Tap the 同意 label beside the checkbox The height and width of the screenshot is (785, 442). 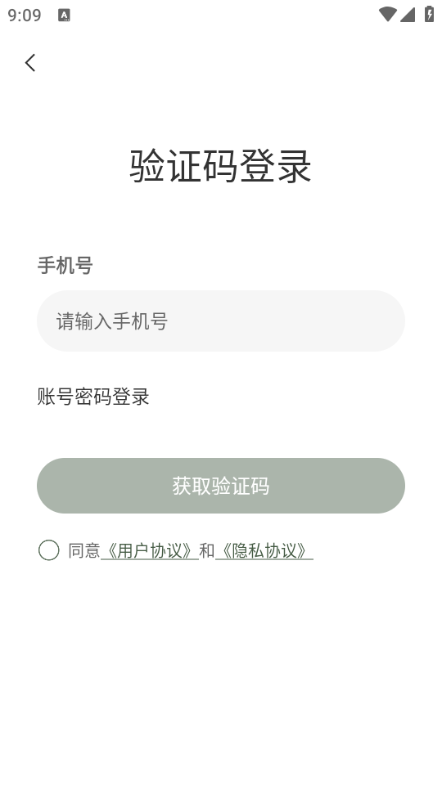(x=84, y=551)
